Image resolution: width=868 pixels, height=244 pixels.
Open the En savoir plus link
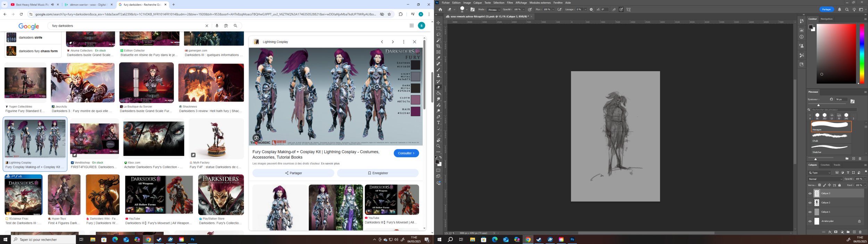330,163
